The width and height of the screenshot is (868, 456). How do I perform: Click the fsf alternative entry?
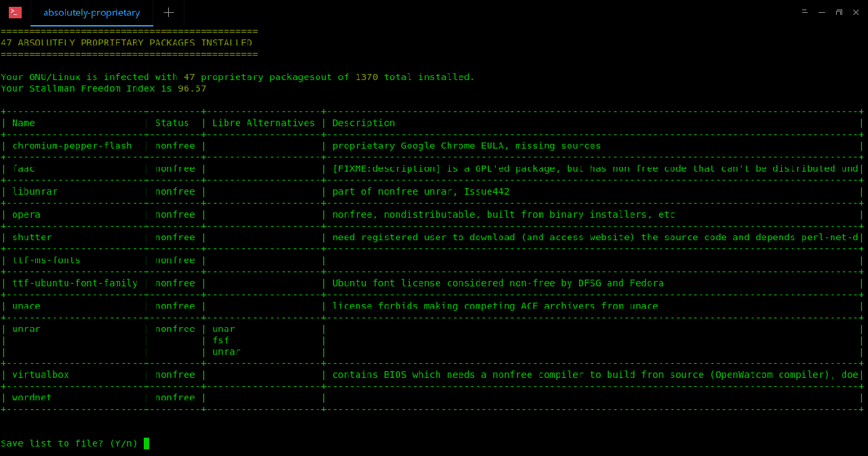pyautogui.click(x=221, y=341)
